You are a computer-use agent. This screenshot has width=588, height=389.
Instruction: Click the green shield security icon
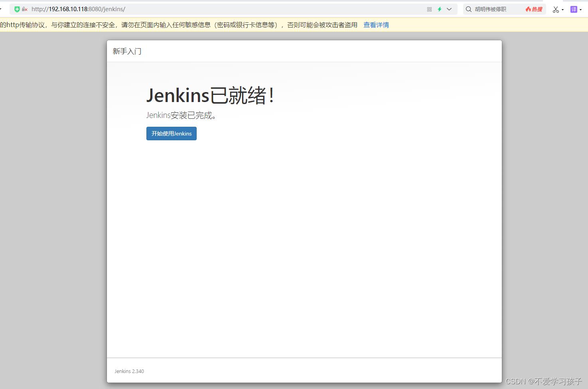(17, 9)
